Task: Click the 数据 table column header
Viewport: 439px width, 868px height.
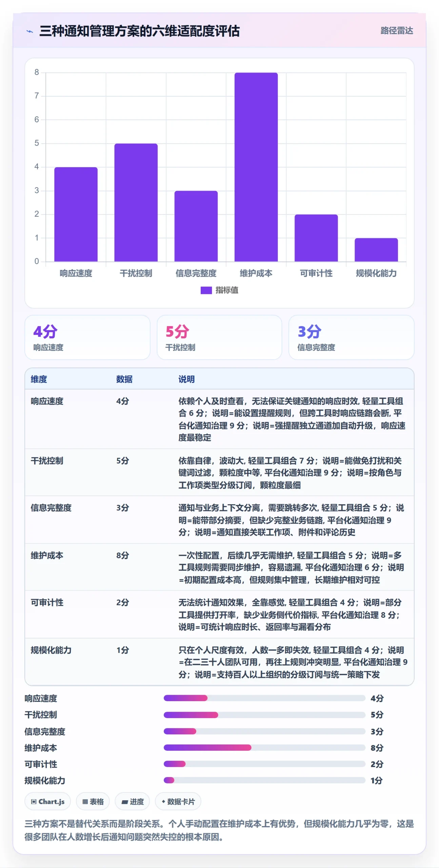Action: 124,379
